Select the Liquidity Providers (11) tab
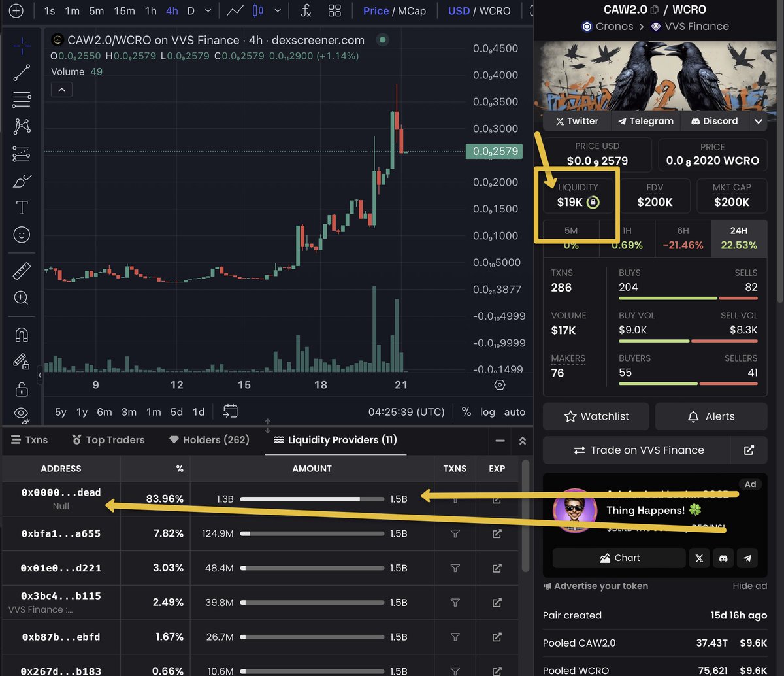 335,440
